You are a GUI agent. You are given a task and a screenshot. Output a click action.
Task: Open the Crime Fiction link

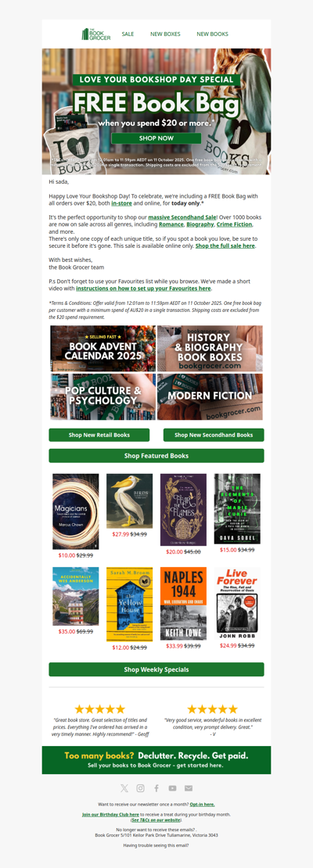click(x=232, y=224)
